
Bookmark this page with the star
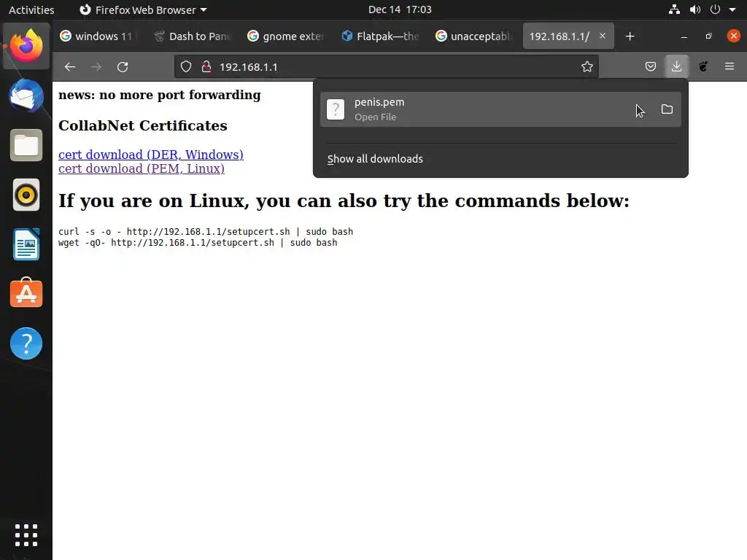point(587,66)
